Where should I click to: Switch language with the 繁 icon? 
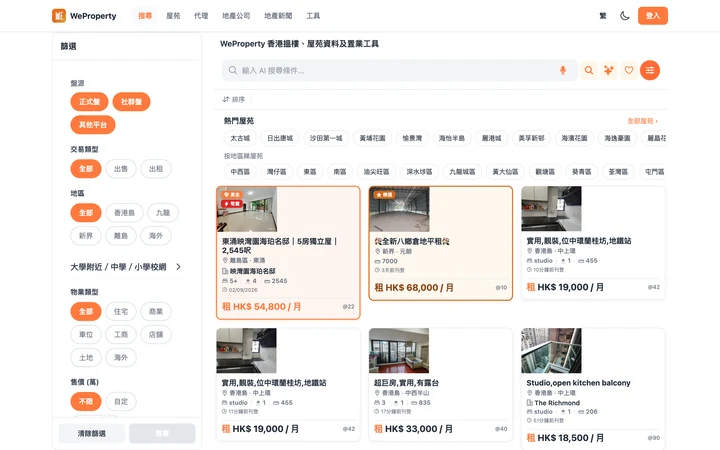tap(603, 16)
